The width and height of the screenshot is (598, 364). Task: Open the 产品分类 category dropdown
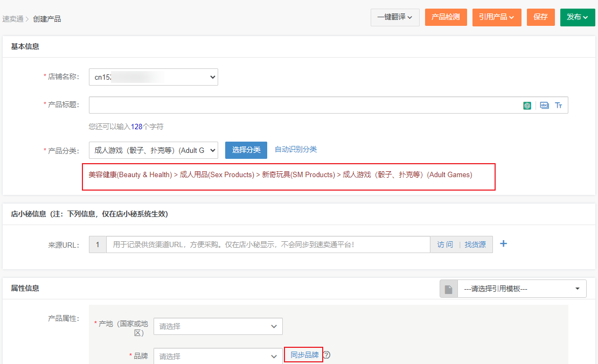[153, 150]
